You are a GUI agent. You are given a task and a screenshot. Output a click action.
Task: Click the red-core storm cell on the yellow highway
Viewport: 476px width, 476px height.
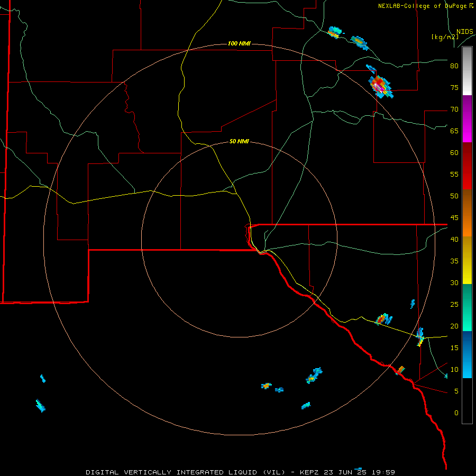point(384,319)
